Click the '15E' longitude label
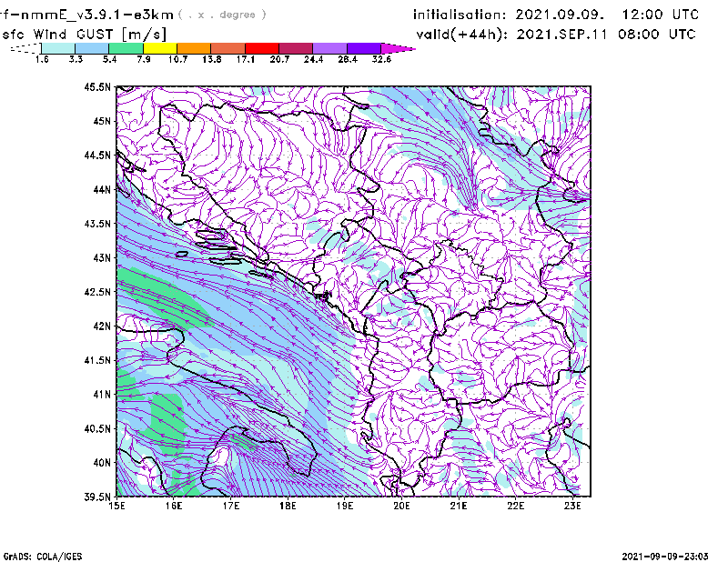 [x=116, y=506]
